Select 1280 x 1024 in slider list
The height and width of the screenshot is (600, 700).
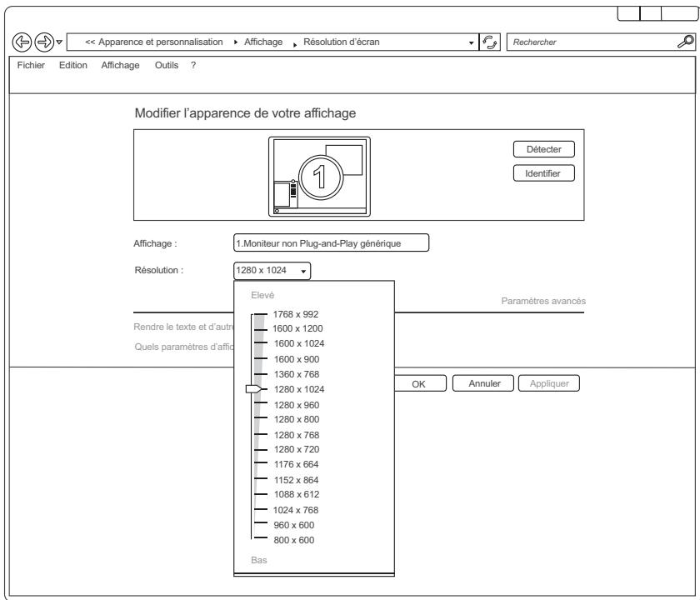pos(299,389)
